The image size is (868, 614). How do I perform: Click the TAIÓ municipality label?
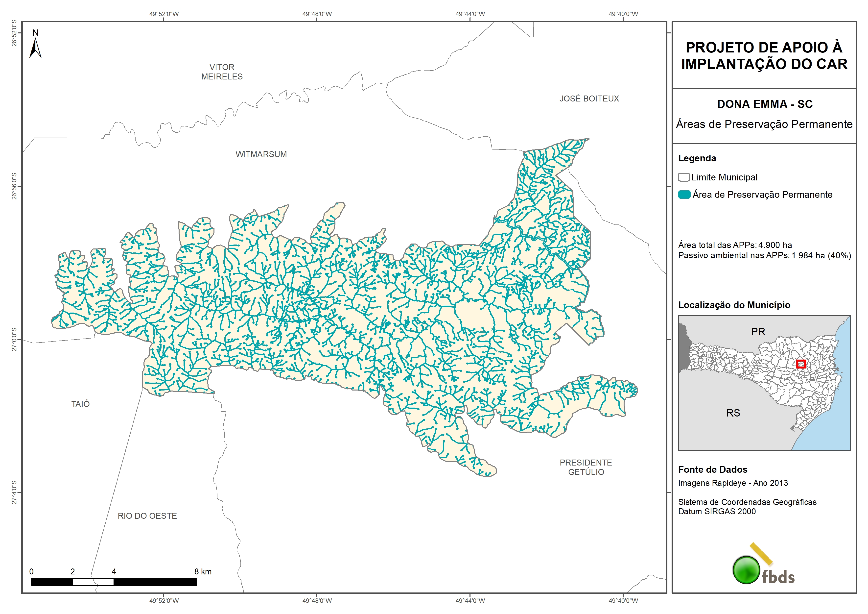pos(81,404)
